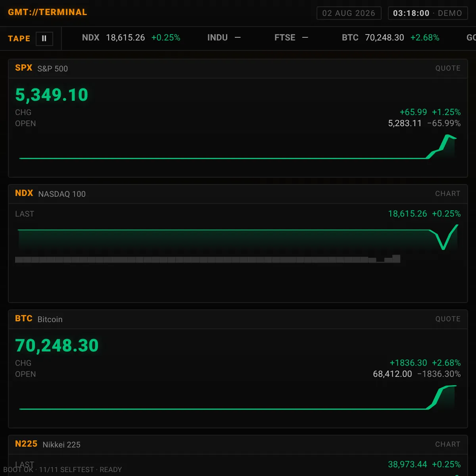Click the NDX volume bar strip
Screen dimensions: 476x476
(207, 259)
